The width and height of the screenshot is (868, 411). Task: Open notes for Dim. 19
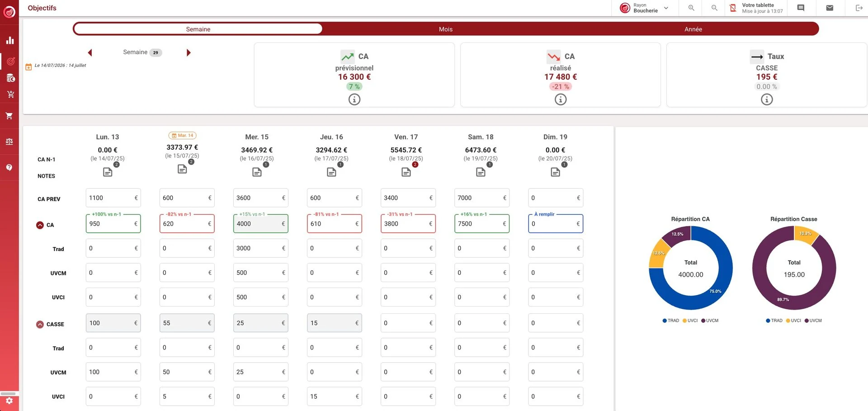[555, 172]
